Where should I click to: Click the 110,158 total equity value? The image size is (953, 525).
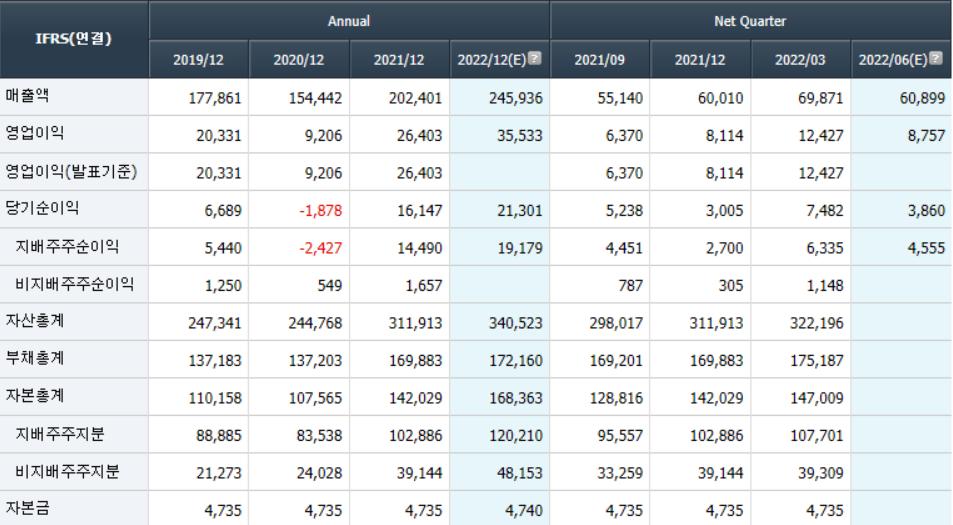[215, 399]
